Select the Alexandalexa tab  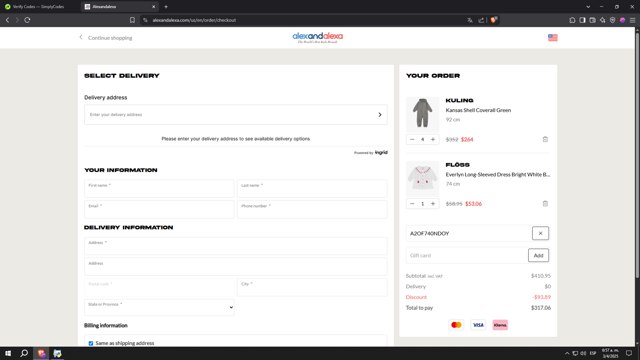(118, 7)
